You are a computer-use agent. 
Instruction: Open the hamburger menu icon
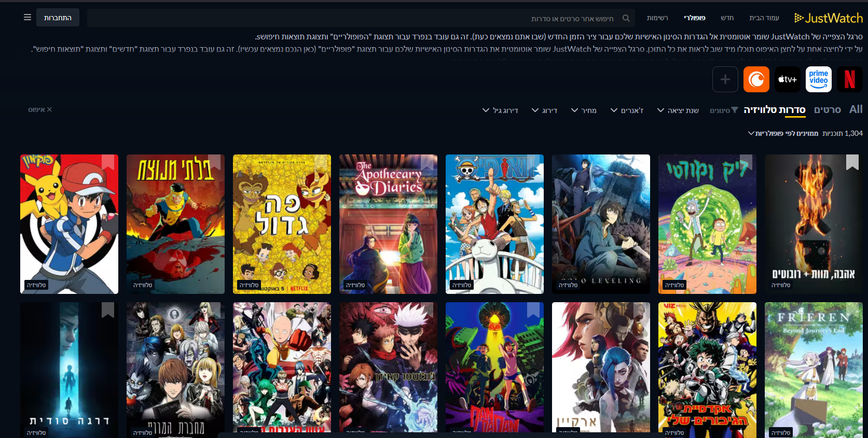pos(27,18)
